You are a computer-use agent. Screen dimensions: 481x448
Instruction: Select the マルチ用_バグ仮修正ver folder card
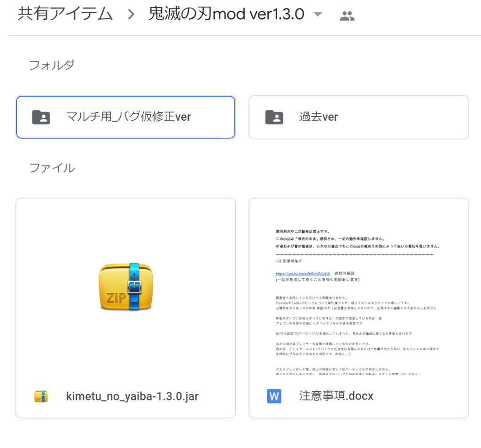125,118
